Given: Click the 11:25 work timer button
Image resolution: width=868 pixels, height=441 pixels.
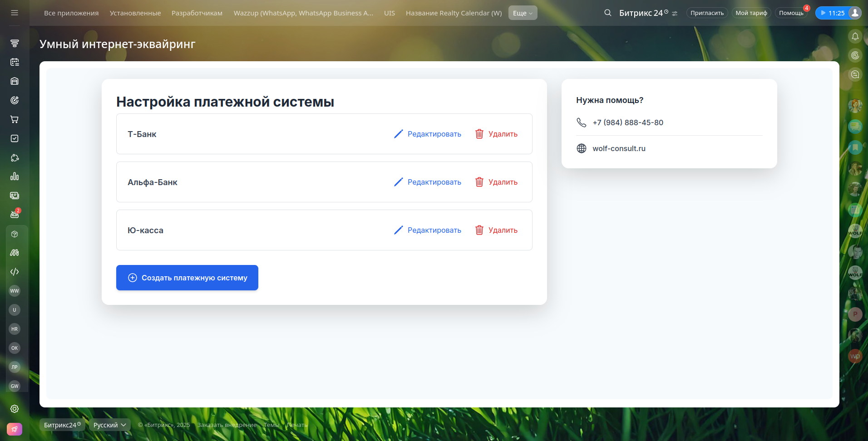Looking at the screenshot, I should pos(832,13).
